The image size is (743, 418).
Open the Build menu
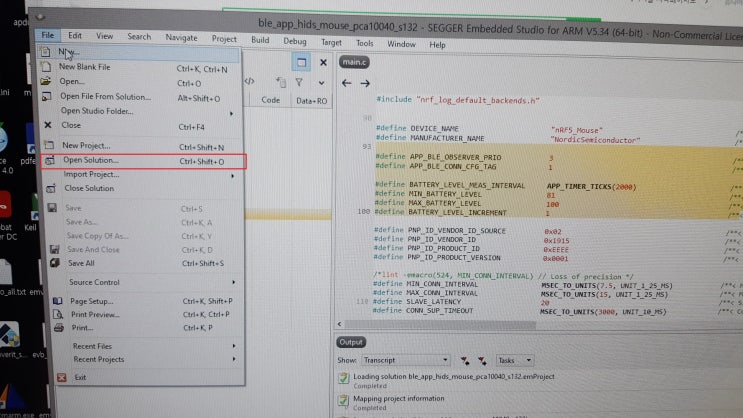click(x=260, y=40)
